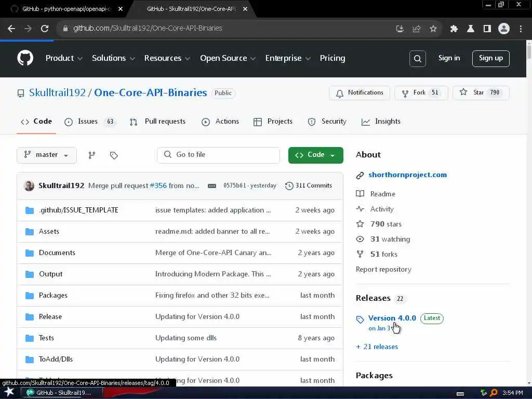Click the Start menu star icon in taskbar
This screenshot has width=532, height=399.
[9, 392]
